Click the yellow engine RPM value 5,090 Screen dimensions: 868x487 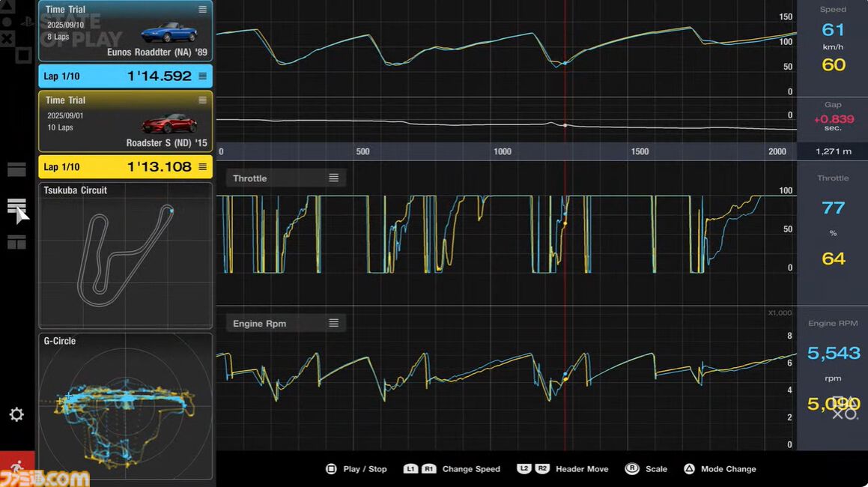pos(834,403)
